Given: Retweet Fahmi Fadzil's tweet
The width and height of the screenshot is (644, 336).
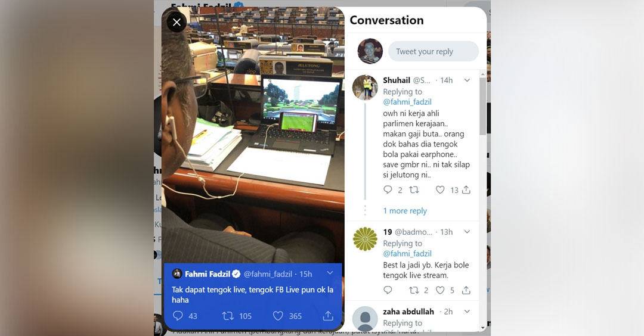Looking at the screenshot, I should pyautogui.click(x=228, y=316).
